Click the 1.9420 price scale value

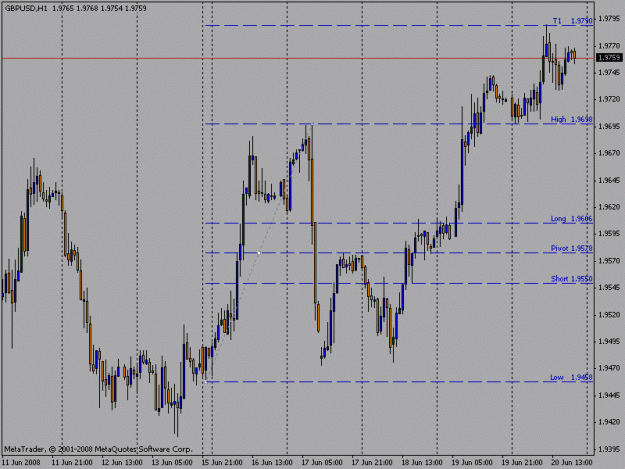(609, 422)
